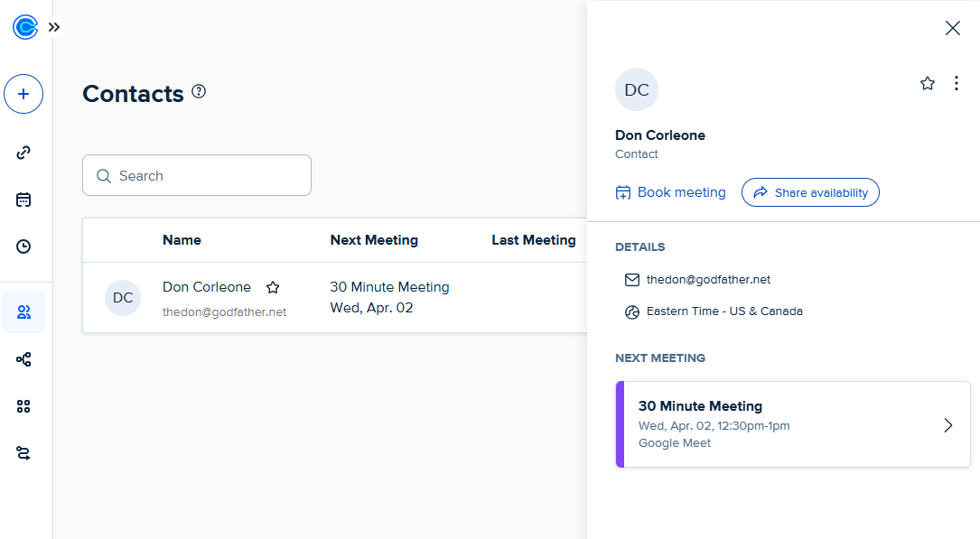Image resolution: width=980 pixels, height=539 pixels.
Task: Toggle favorite star in detail panel header
Action: click(x=928, y=84)
